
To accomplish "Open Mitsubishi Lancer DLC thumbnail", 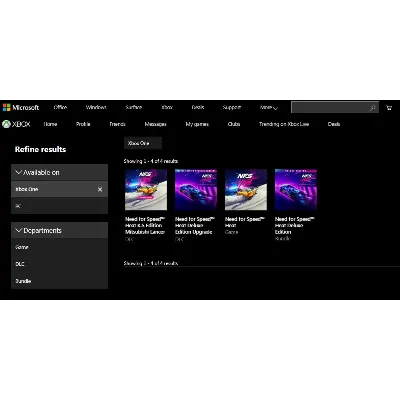I will [x=146, y=189].
